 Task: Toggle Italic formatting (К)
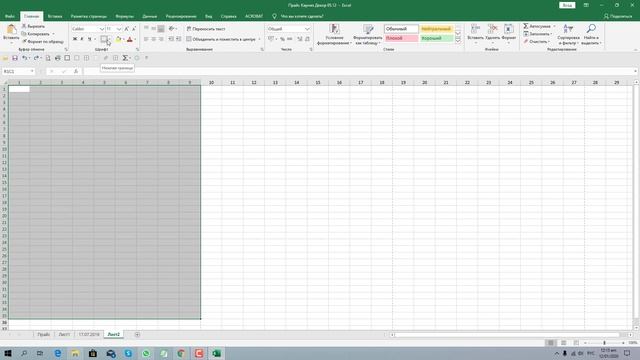click(x=82, y=39)
